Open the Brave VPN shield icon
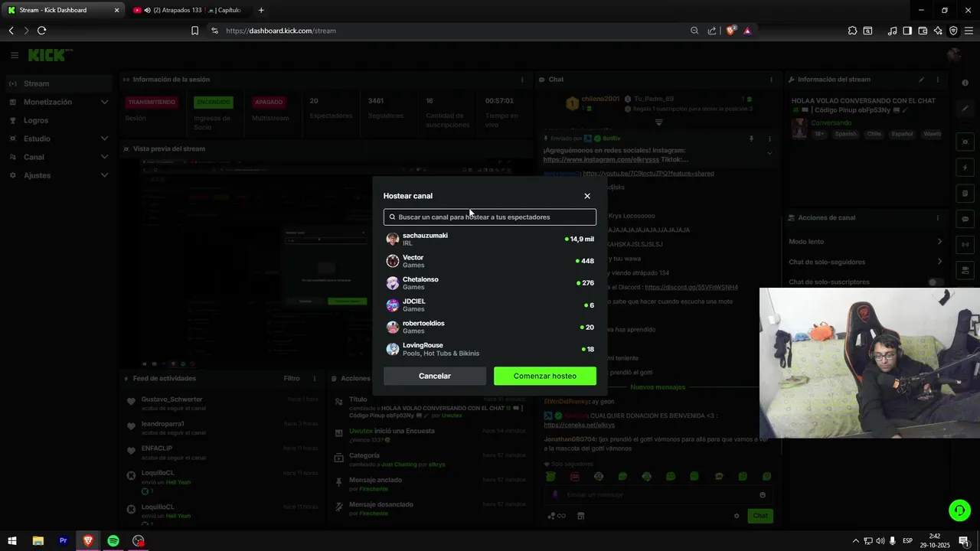This screenshot has height=551, width=980. (953, 31)
